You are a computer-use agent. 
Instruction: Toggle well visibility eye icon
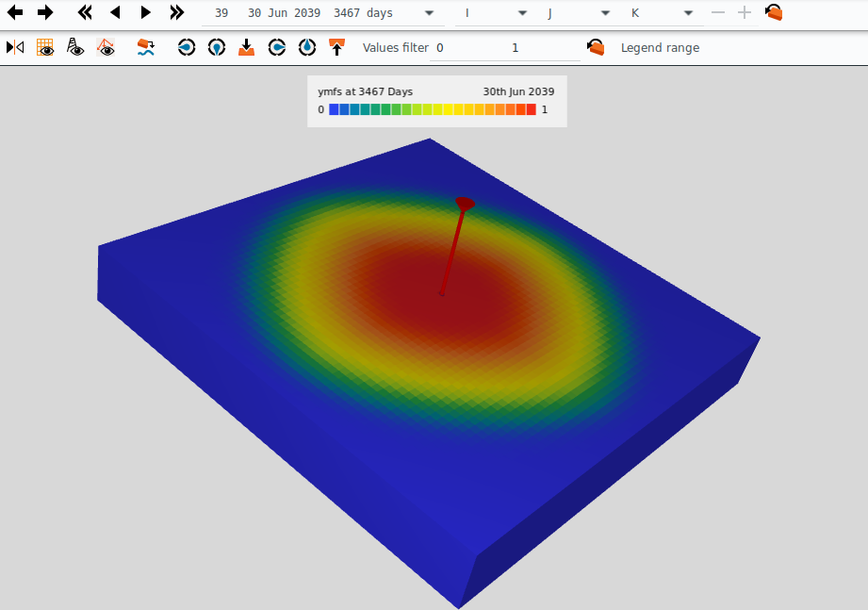[x=75, y=47]
